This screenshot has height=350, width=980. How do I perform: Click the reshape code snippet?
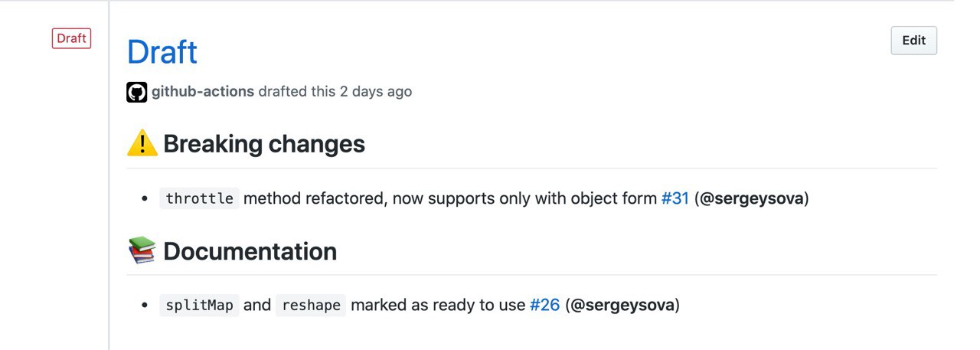point(312,305)
